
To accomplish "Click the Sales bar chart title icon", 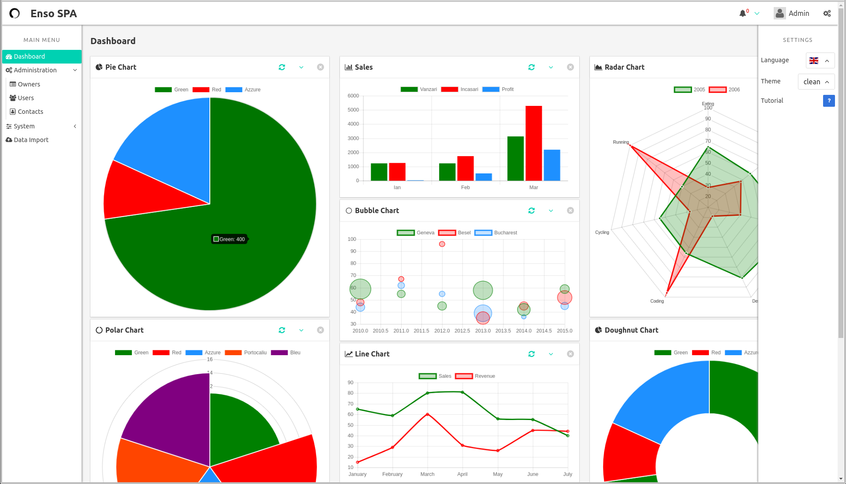I will (349, 67).
